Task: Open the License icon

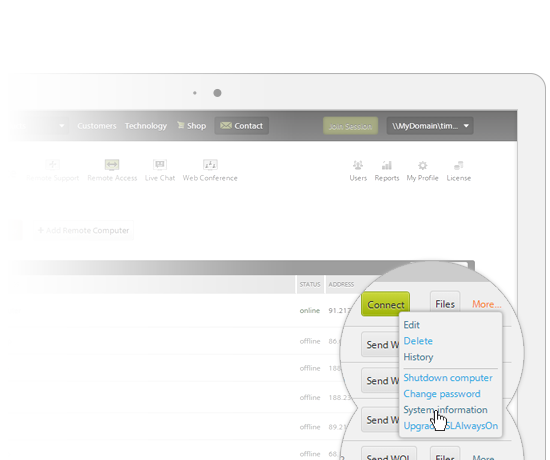Action: click(x=458, y=165)
